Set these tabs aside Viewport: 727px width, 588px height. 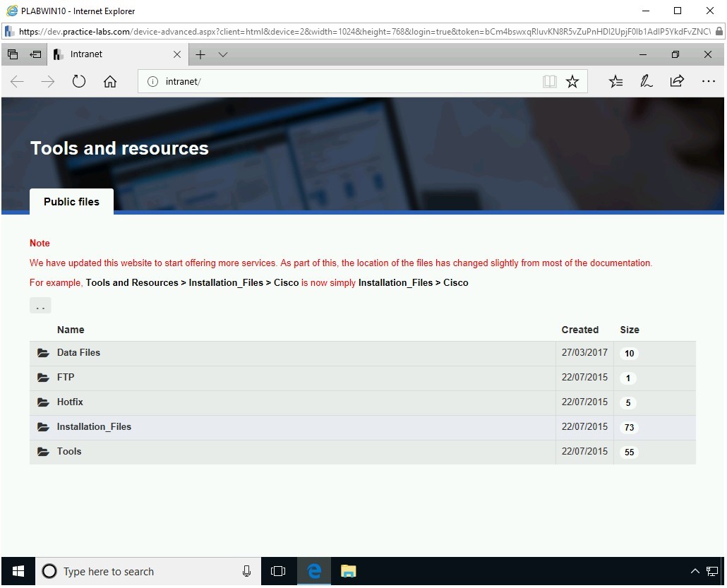coord(12,54)
